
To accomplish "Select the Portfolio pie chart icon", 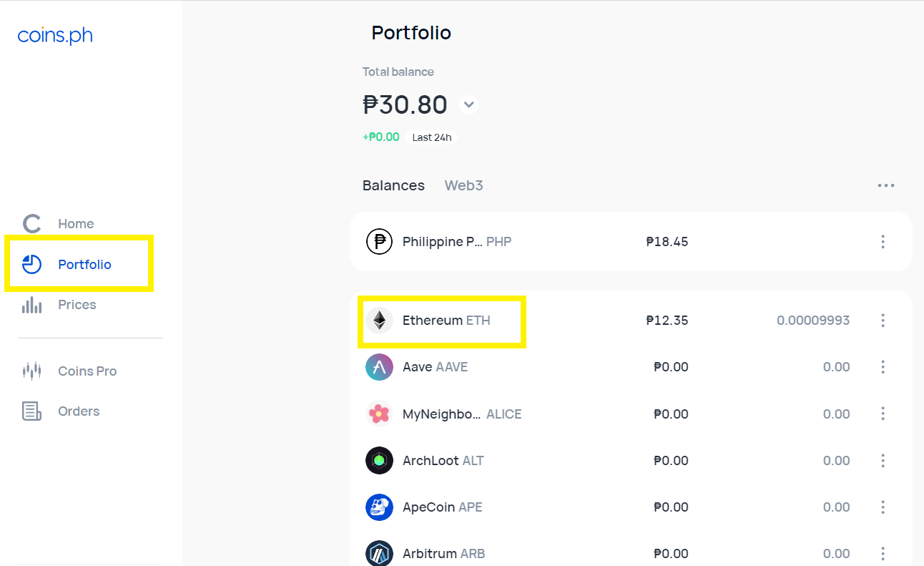I will pos(31,263).
